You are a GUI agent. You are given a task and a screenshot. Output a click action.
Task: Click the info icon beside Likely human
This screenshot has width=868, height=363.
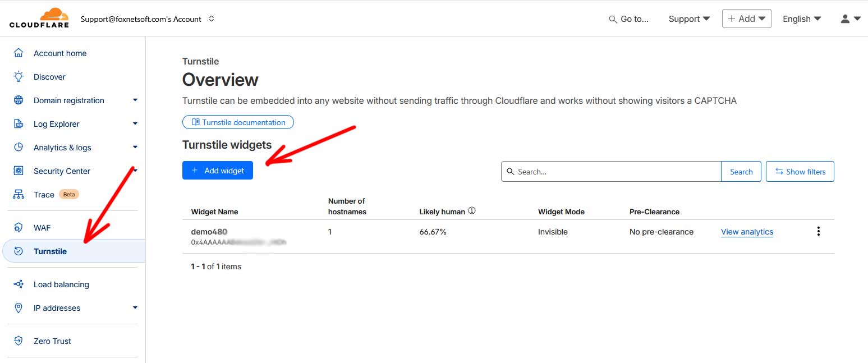pos(472,211)
